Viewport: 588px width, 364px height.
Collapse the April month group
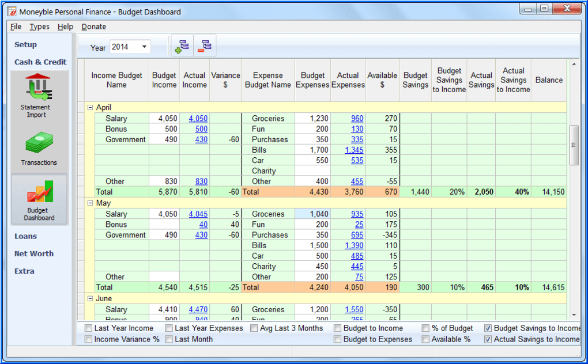coord(90,108)
